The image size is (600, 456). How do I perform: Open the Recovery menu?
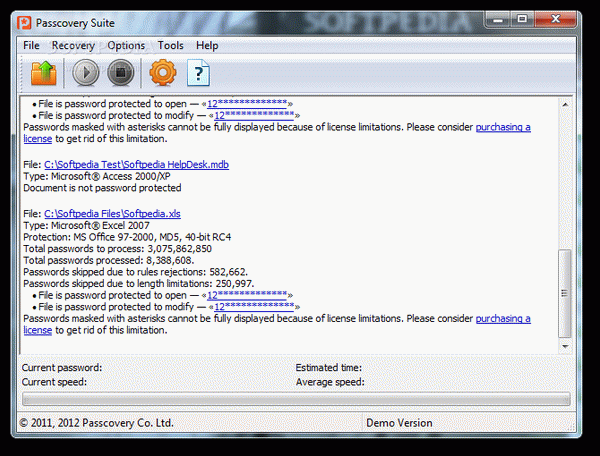coord(73,46)
